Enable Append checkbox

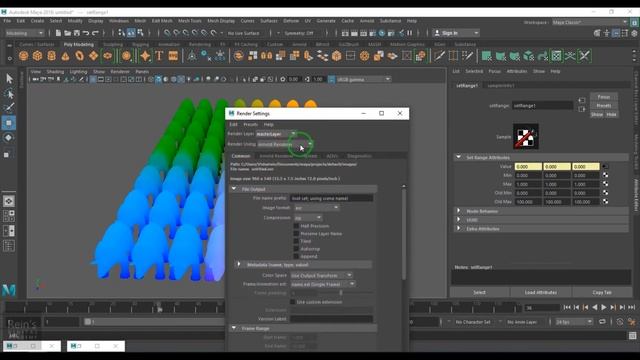[296, 256]
